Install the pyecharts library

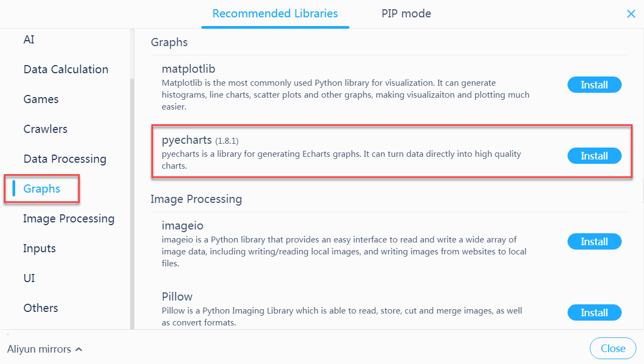click(x=594, y=156)
